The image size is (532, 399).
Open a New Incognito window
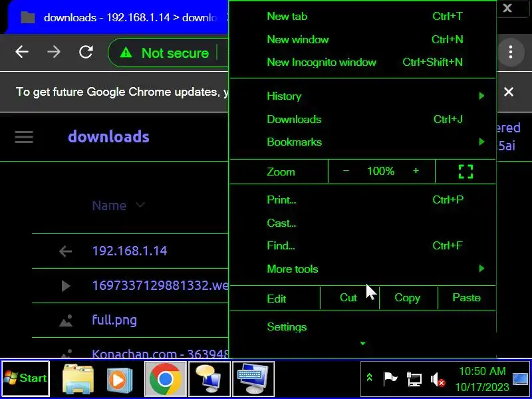tap(362, 62)
